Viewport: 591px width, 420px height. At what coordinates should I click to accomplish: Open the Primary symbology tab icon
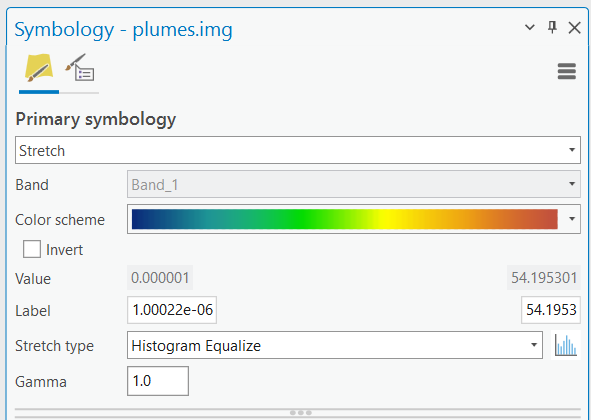[x=38, y=68]
